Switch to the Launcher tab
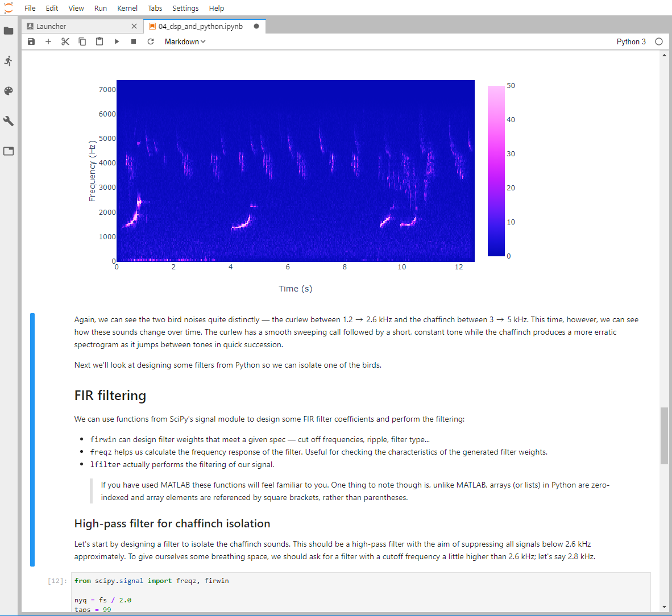Screen dimensions: 672x616 (x=81, y=26)
